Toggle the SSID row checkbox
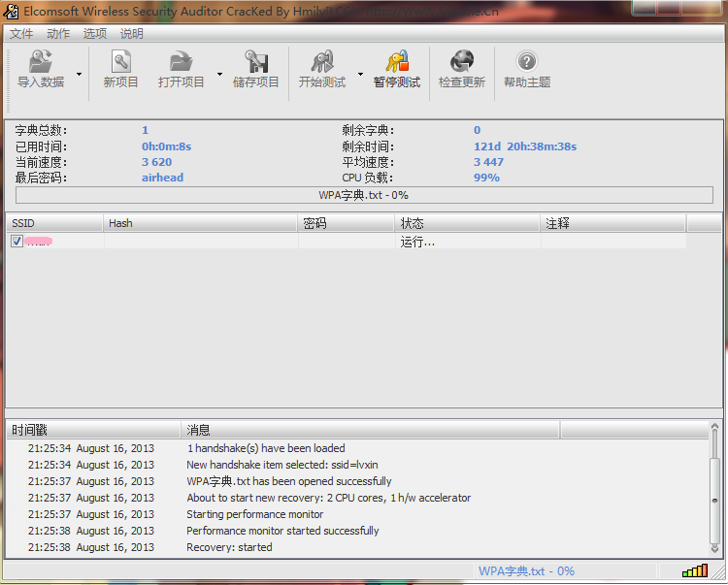 point(17,242)
